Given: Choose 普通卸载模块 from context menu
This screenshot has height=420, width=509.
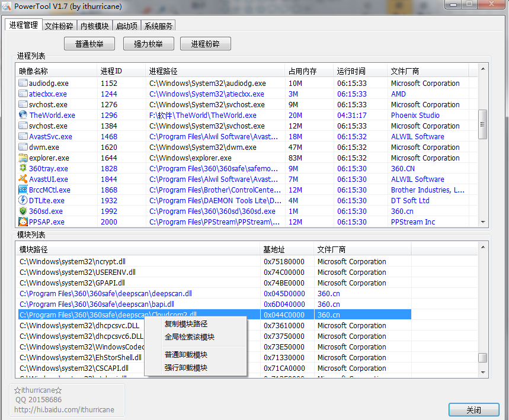Looking at the screenshot, I should 186,355.
